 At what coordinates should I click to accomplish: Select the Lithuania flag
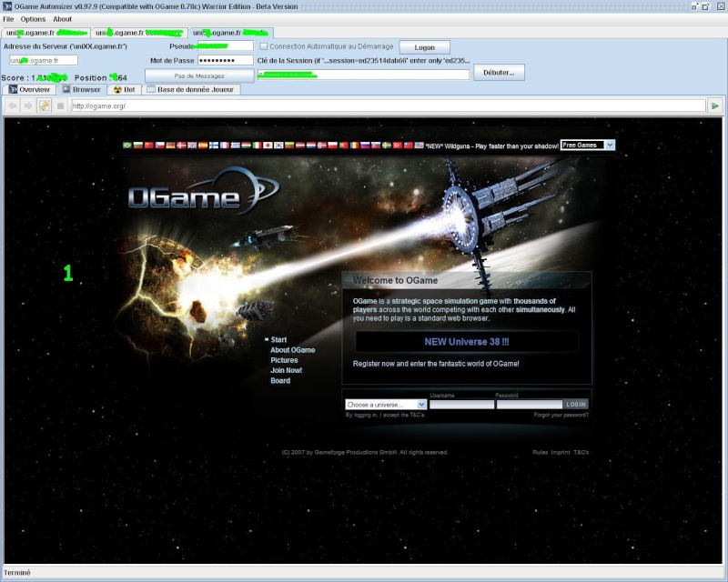pyautogui.click(x=289, y=145)
